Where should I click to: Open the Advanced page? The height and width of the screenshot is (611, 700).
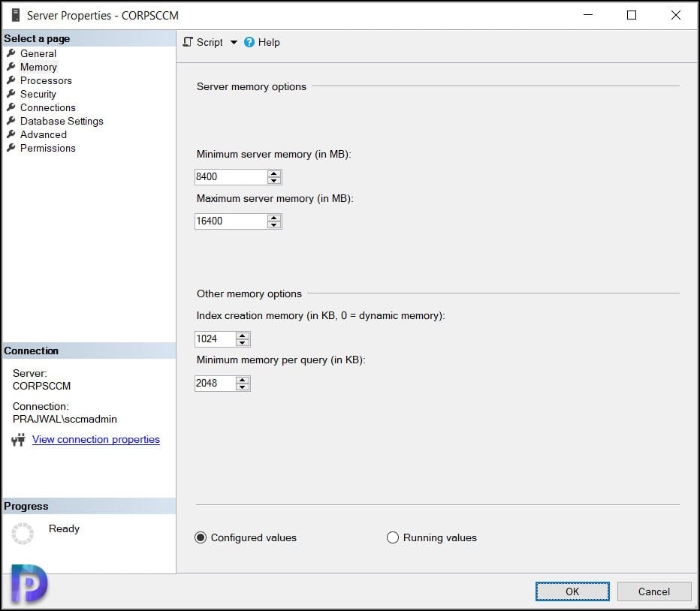coord(44,134)
